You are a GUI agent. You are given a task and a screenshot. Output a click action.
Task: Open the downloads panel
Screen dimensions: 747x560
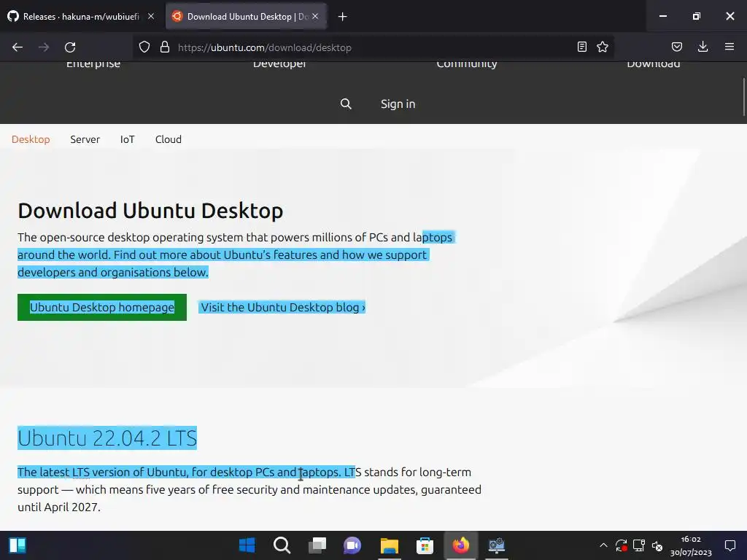click(x=703, y=47)
